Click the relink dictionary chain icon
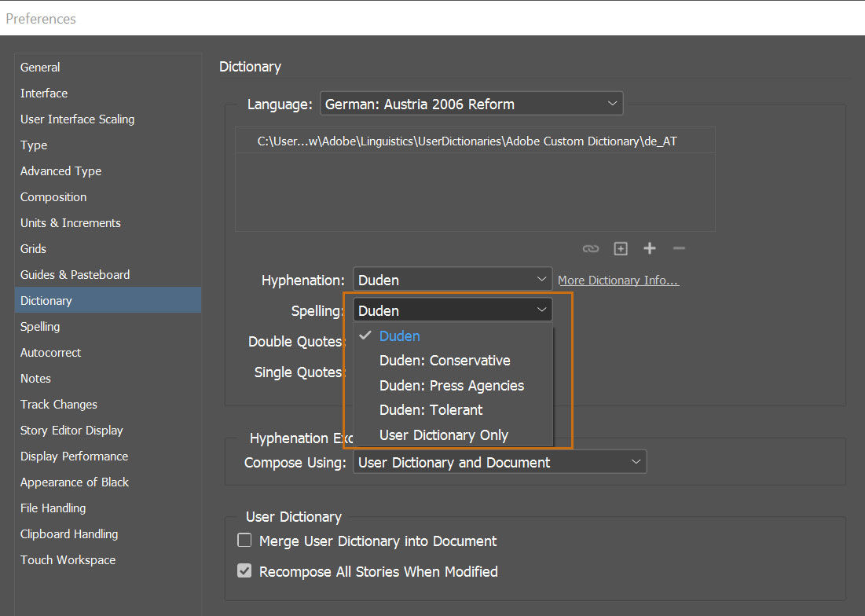Viewport: 865px width, 616px height. click(x=590, y=248)
